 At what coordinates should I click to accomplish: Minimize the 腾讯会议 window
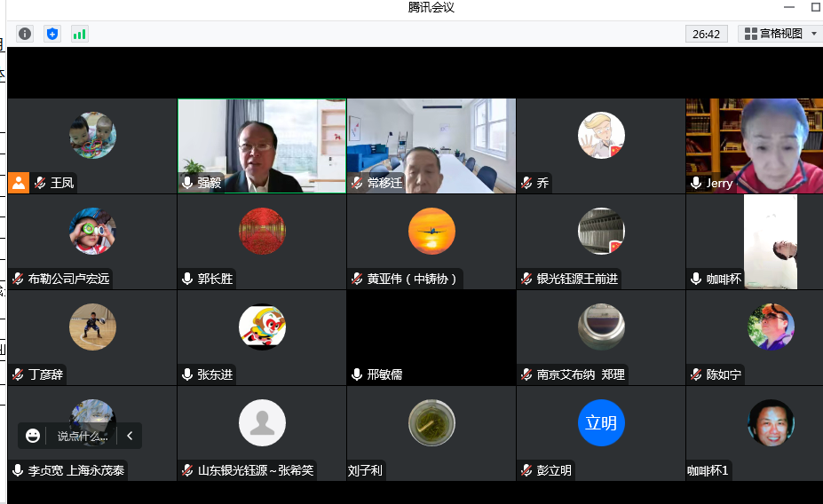coord(789,7)
